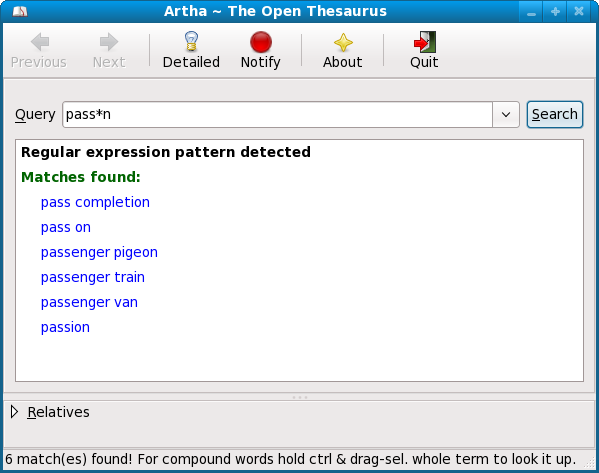The height and width of the screenshot is (473, 599).
Task: Click the pane divider handle dots
Action: [300, 397]
